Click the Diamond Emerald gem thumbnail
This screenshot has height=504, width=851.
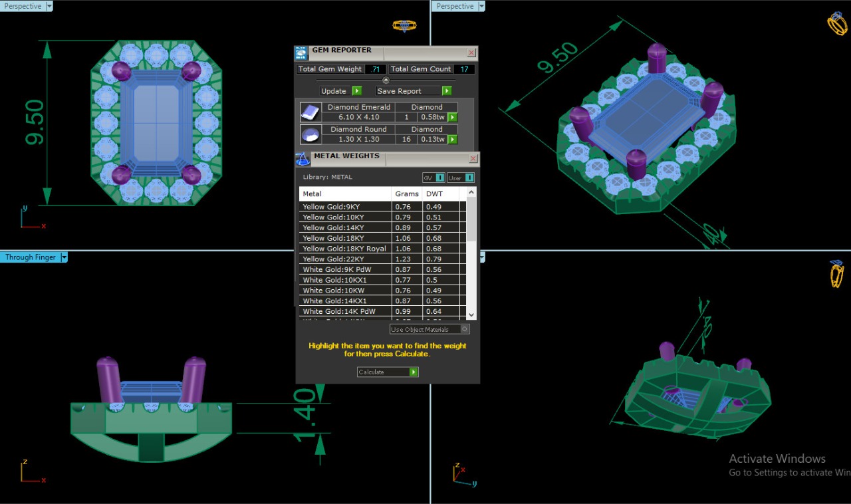(x=310, y=112)
